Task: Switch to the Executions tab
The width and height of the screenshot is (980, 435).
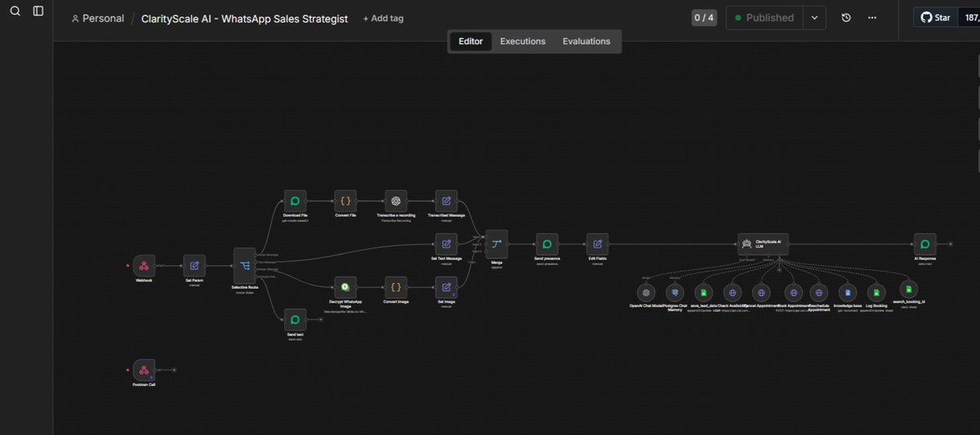Action: [x=523, y=41]
